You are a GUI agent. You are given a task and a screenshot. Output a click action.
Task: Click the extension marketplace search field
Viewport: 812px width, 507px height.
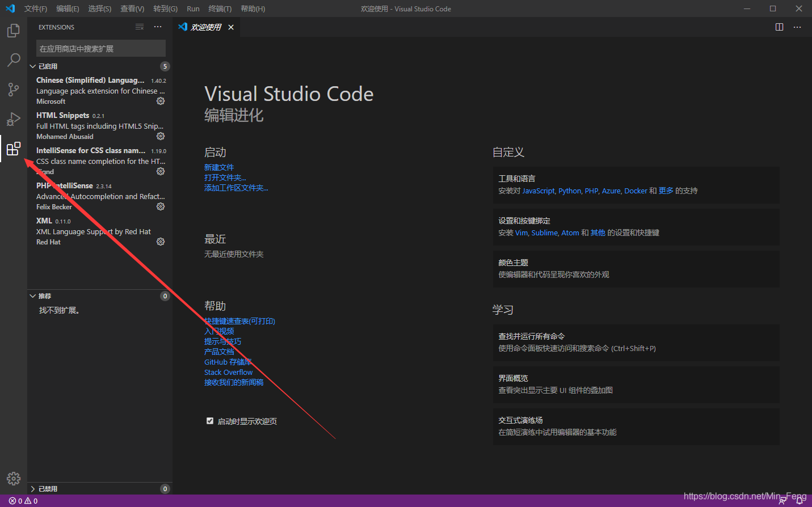click(x=101, y=48)
